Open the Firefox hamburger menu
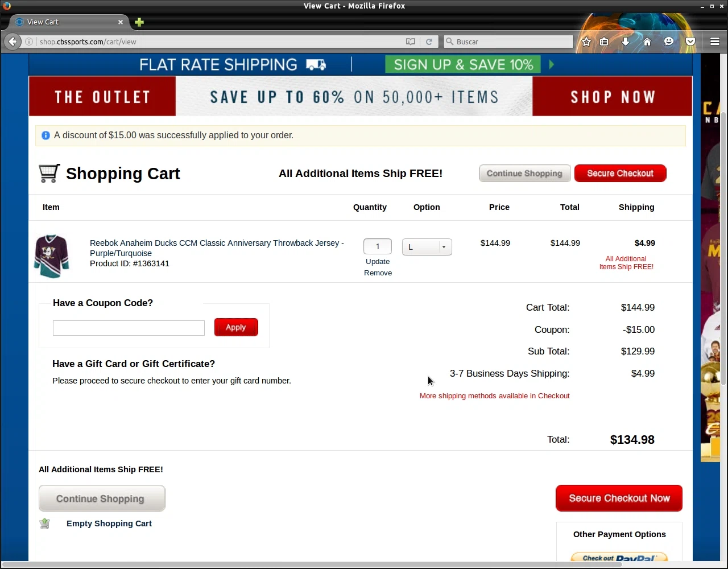 pyautogui.click(x=715, y=42)
